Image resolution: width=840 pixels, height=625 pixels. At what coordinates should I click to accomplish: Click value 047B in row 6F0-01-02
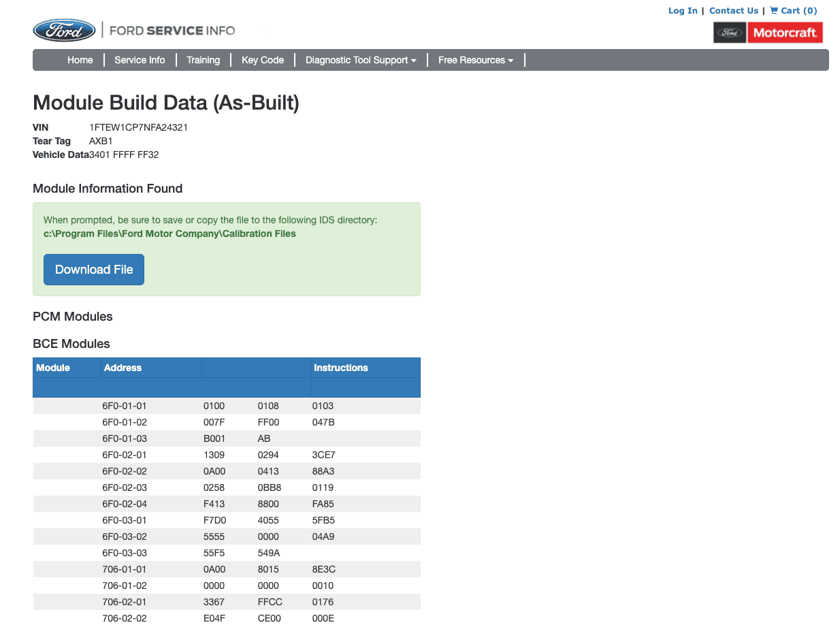tap(323, 422)
